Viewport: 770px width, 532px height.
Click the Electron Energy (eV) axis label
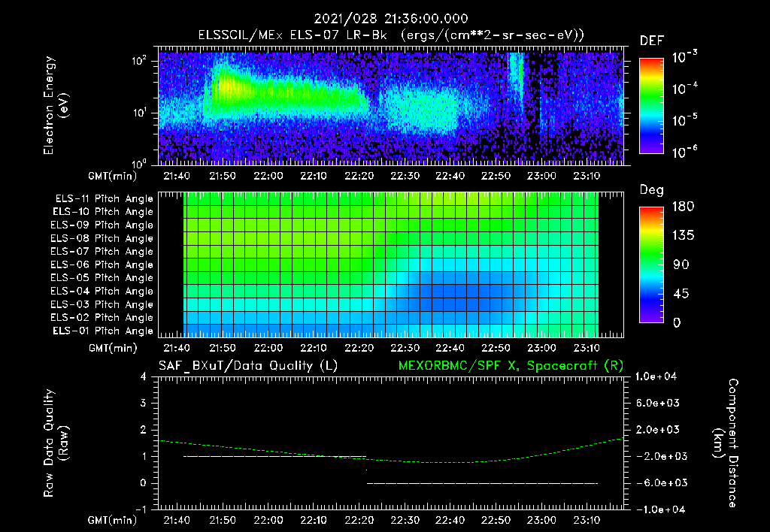click(56, 105)
